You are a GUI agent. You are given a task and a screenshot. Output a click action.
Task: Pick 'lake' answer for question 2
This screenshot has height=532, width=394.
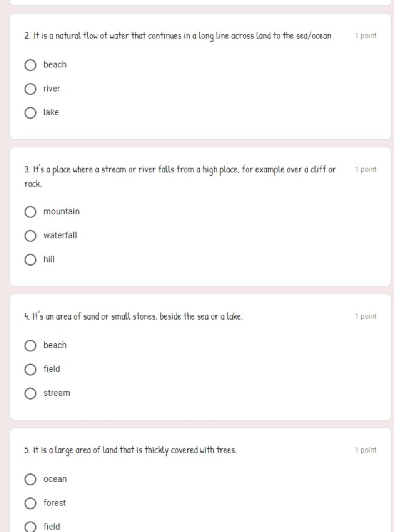click(x=30, y=113)
